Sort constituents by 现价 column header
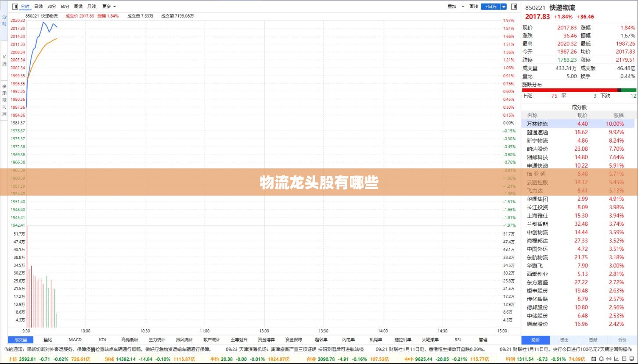638x364 pixels. [582, 115]
